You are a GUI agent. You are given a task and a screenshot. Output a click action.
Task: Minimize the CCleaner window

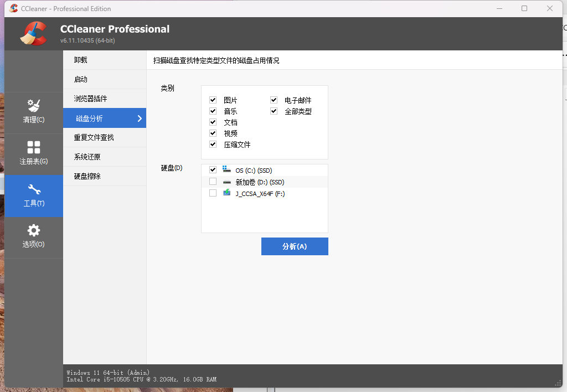(499, 8)
